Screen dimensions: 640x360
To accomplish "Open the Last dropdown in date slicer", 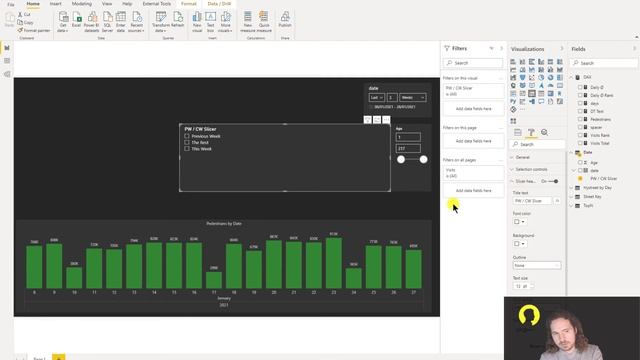I will pos(376,98).
